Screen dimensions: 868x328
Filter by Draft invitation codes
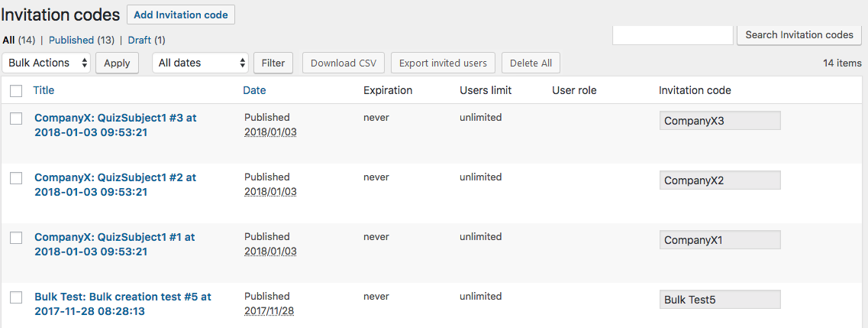click(140, 40)
